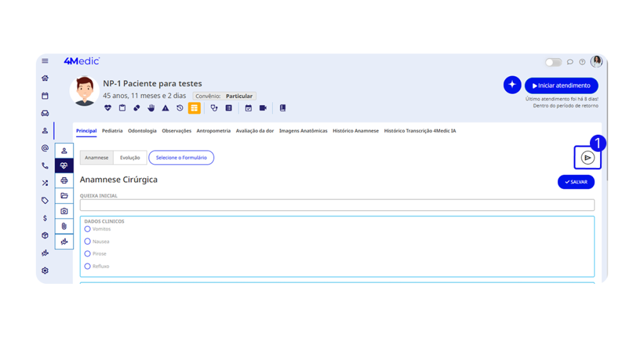Open the Antropometria tab

click(213, 131)
